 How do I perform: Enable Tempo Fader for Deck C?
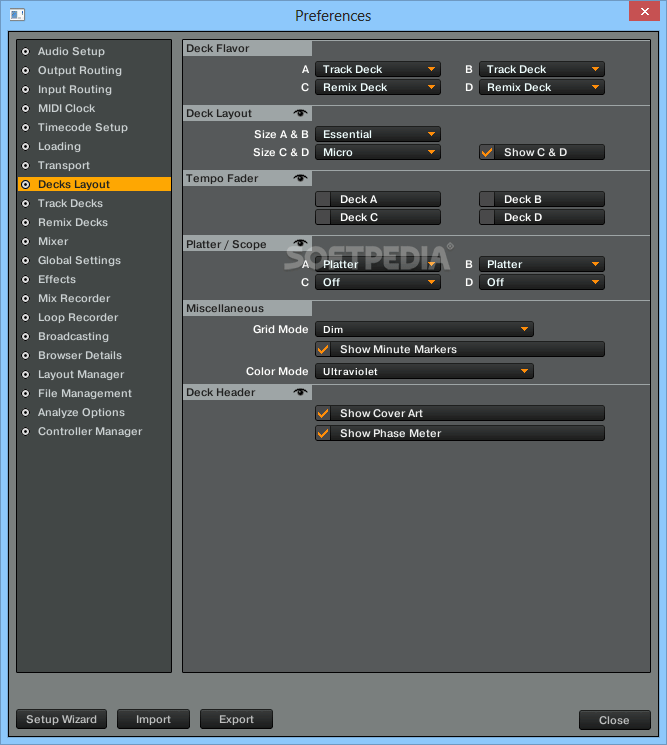pyautogui.click(x=323, y=218)
